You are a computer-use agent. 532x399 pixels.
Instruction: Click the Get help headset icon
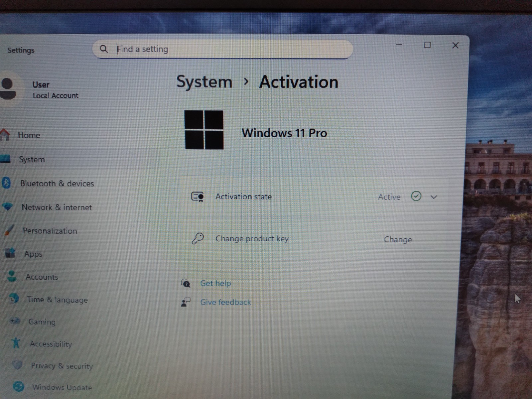tap(186, 283)
